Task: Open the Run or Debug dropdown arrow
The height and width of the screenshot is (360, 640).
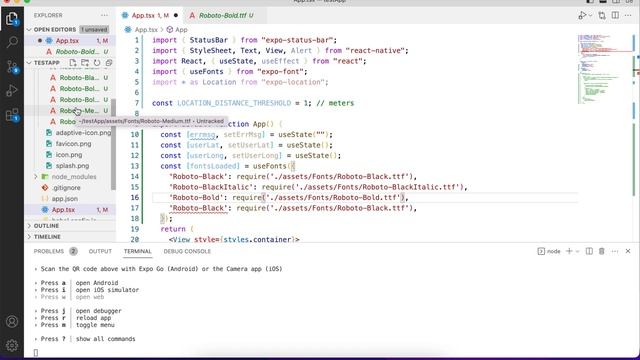Action: [x=590, y=16]
